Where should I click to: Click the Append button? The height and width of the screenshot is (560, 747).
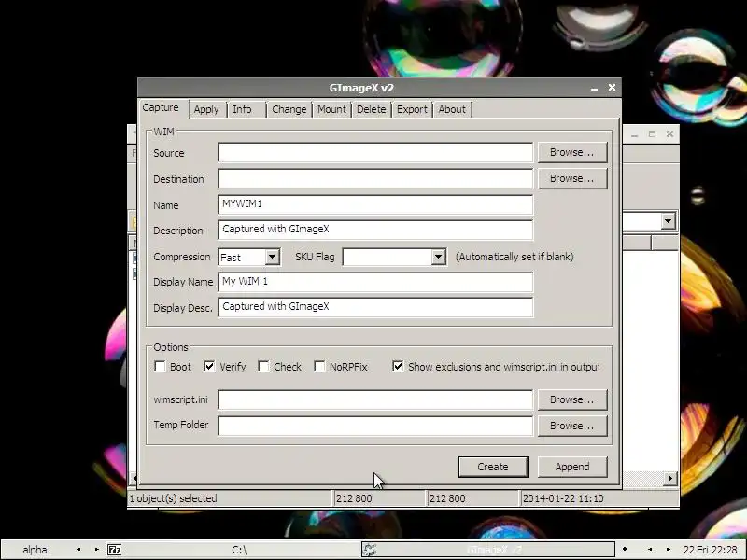click(x=572, y=467)
